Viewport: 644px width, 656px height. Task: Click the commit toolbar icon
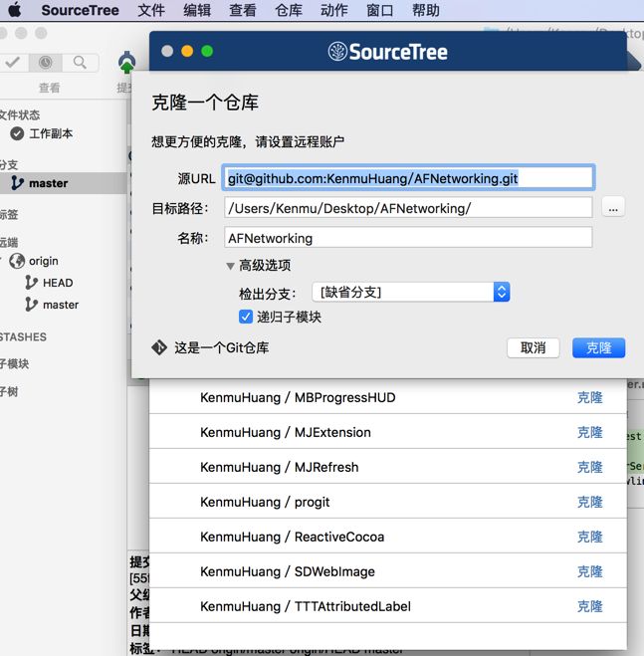[126, 63]
